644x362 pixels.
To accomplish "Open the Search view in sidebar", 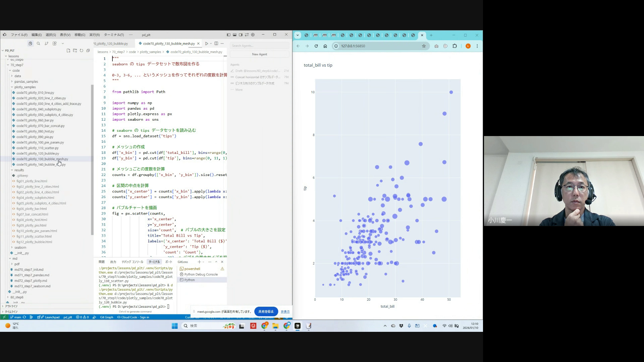I will 38,44.
